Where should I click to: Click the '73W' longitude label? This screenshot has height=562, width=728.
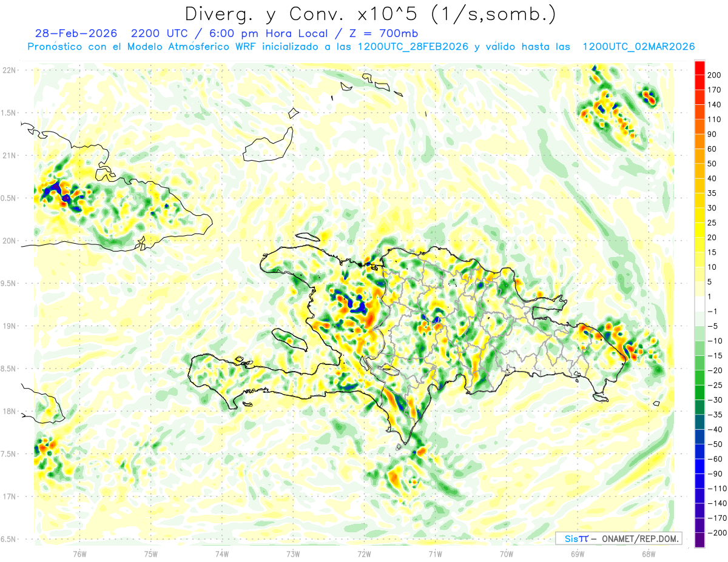tap(293, 554)
